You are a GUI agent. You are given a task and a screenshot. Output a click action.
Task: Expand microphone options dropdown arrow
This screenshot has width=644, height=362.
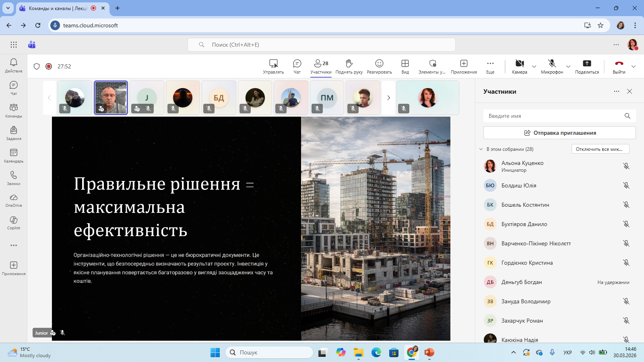click(568, 67)
